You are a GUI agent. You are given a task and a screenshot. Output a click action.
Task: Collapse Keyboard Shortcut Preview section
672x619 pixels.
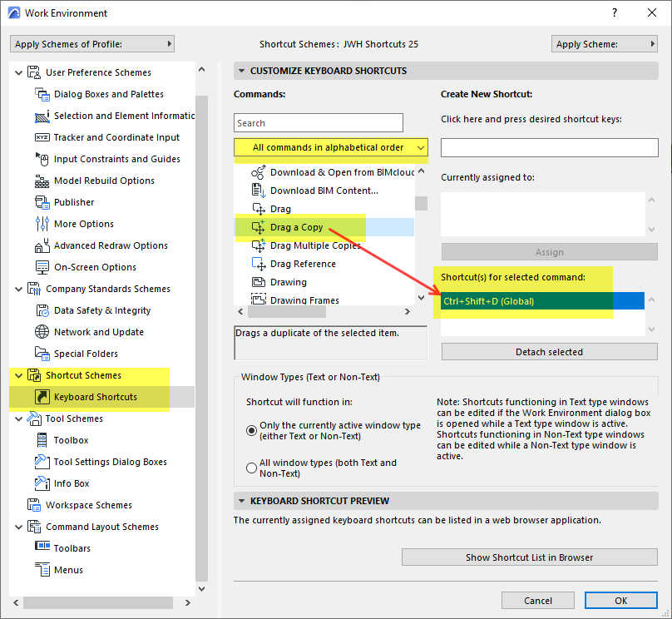click(242, 501)
